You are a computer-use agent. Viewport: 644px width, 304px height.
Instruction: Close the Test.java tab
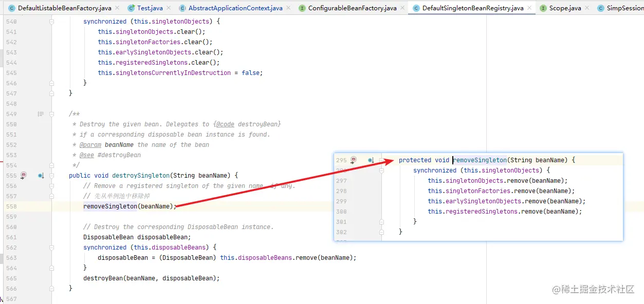pyautogui.click(x=169, y=8)
